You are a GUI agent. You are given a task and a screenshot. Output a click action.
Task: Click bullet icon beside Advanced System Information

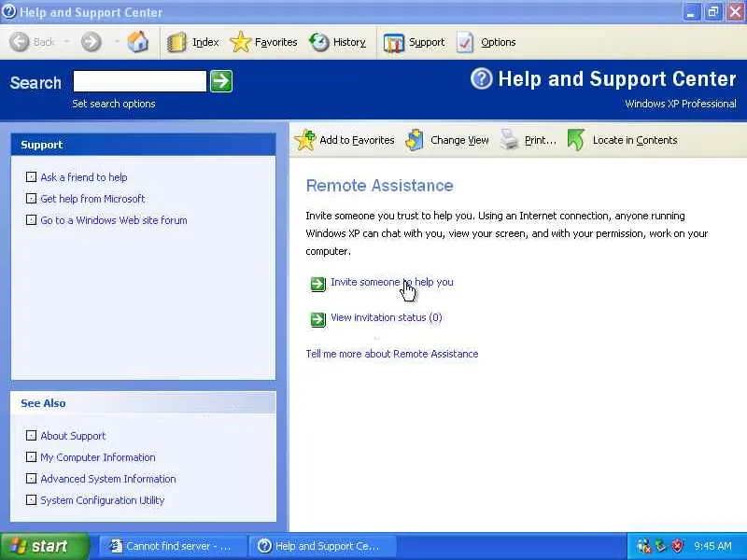click(x=31, y=479)
